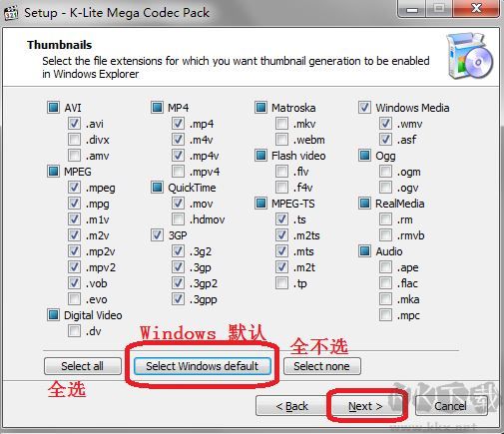Toggle the Ogg group checkbox
The height and width of the screenshot is (434, 504).
364,156
